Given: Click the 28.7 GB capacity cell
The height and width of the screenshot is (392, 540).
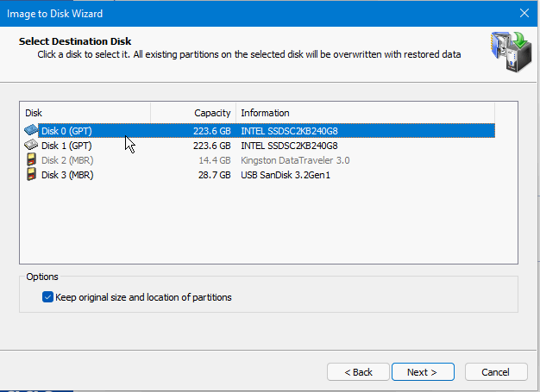Looking at the screenshot, I should pos(214,175).
